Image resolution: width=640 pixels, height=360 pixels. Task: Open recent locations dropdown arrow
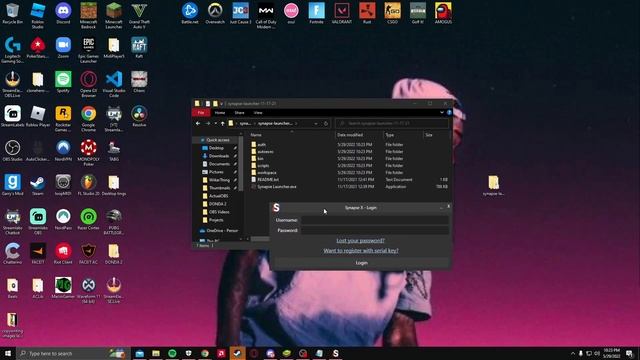(216, 123)
